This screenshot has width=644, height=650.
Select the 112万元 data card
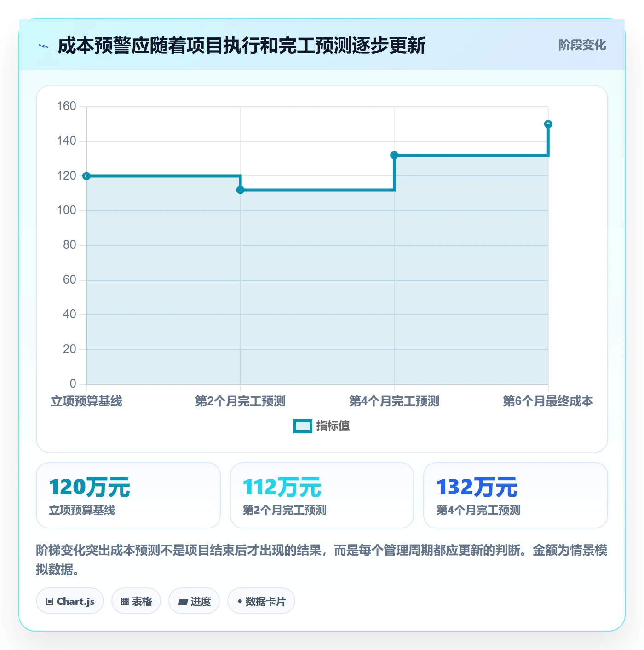point(322,495)
